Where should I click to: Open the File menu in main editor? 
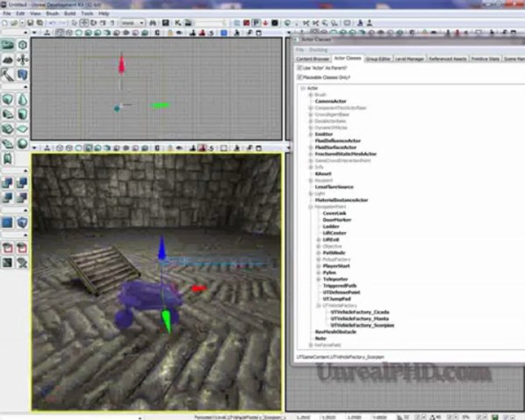(6, 13)
